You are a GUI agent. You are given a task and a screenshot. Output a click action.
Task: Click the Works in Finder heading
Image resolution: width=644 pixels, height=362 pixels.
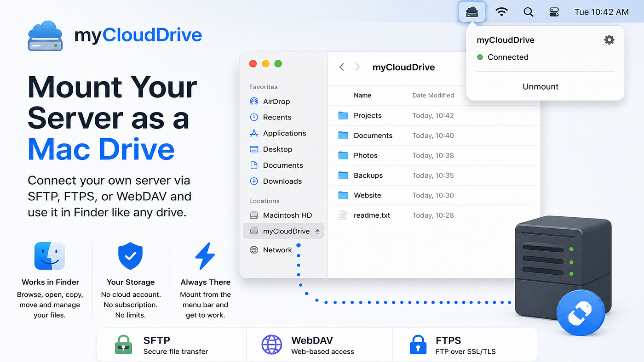pyautogui.click(x=51, y=282)
